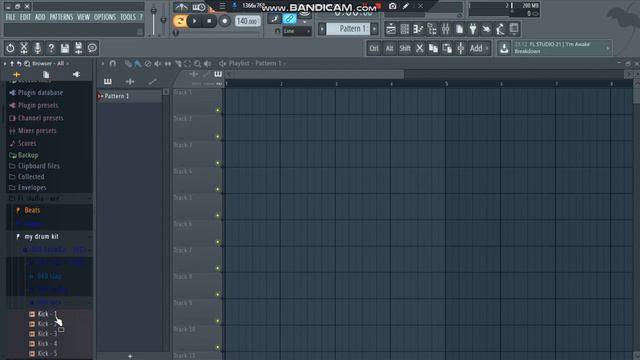Click the main pitch slider
This screenshot has width=640, height=360.
point(164,20)
